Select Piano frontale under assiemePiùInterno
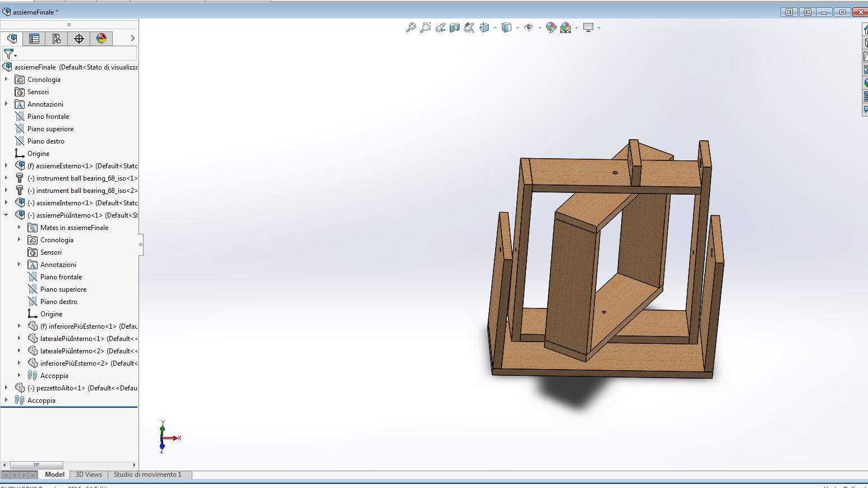This screenshot has width=868, height=488. 61,277
